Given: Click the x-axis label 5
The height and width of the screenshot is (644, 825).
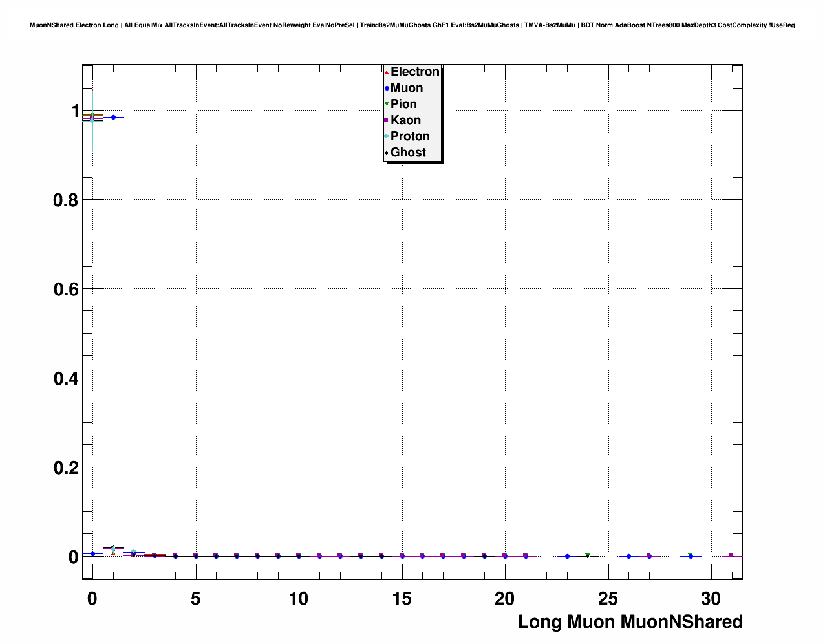Looking at the screenshot, I should point(195,599).
